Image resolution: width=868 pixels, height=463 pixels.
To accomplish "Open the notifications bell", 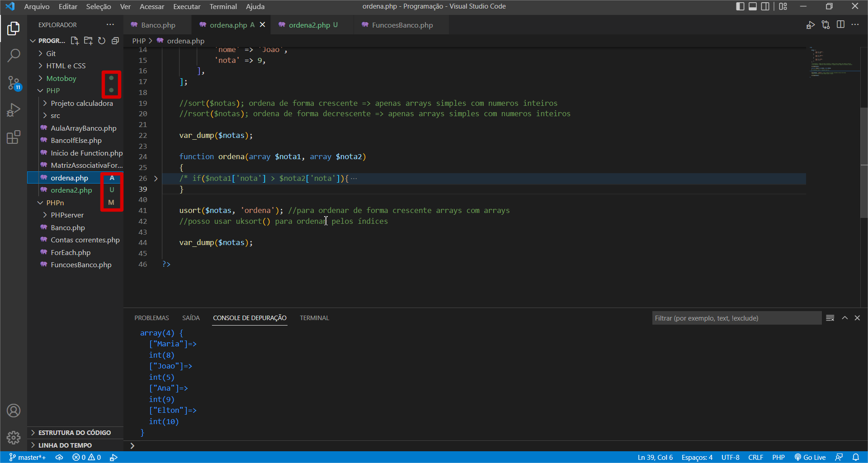I will (x=856, y=457).
